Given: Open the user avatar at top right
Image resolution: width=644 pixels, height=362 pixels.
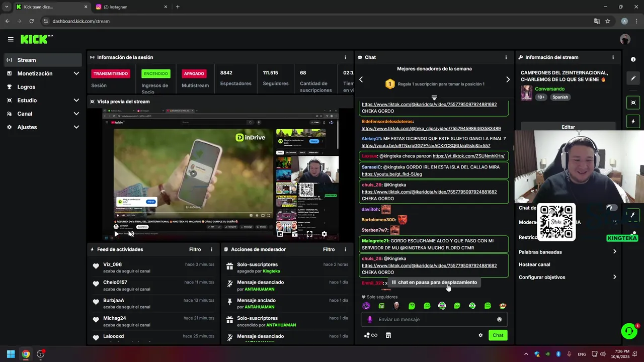Looking at the screenshot, I should tap(625, 39).
